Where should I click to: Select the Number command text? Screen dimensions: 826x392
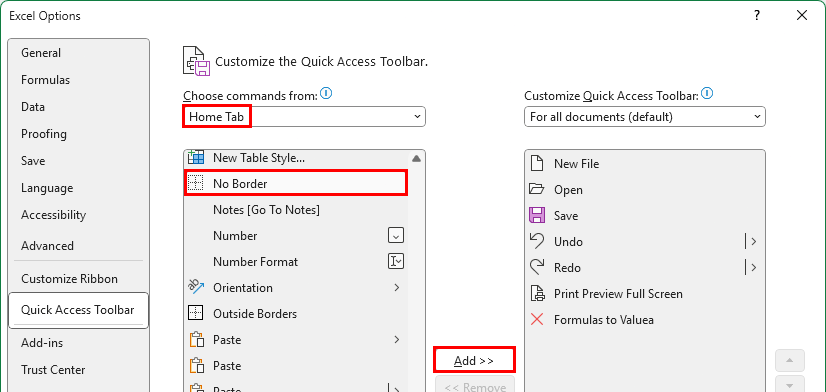click(x=235, y=236)
